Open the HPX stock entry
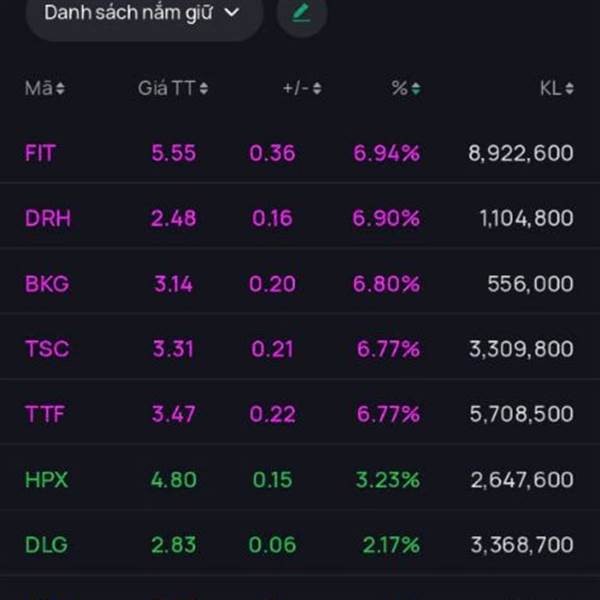 (x=46, y=480)
